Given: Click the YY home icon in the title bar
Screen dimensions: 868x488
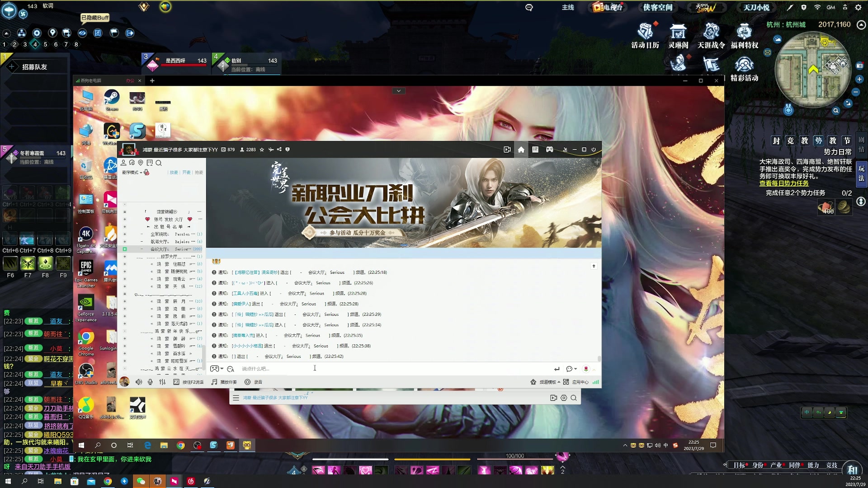Looking at the screenshot, I should tap(521, 150).
